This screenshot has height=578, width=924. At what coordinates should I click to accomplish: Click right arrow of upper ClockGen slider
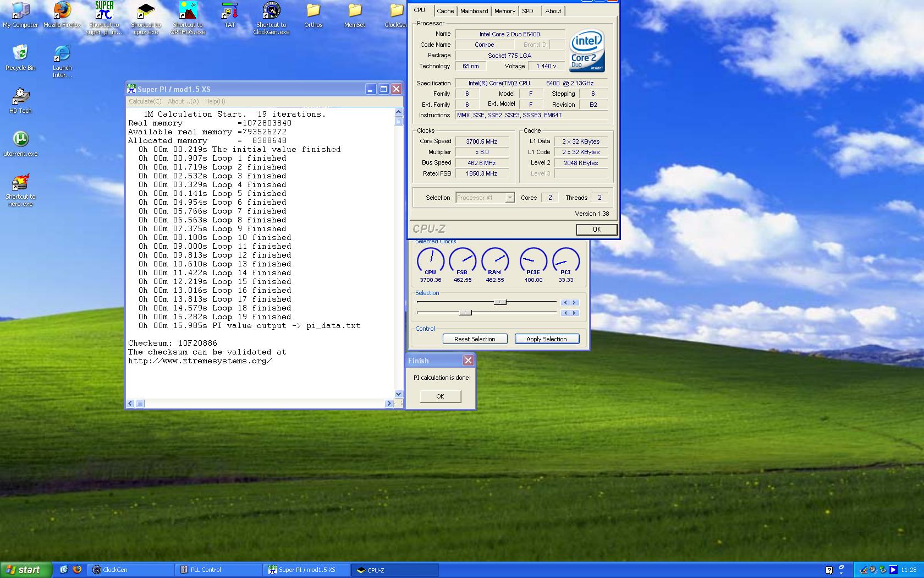tap(574, 303)
